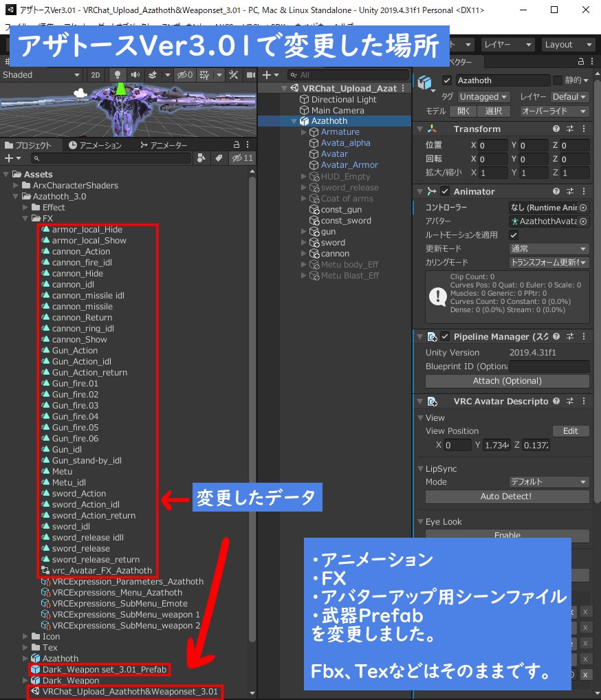The width and height of the screenshot is (601, 700).
Task: Open Project panel three-dot menu
Action: [x=248, y=144]
